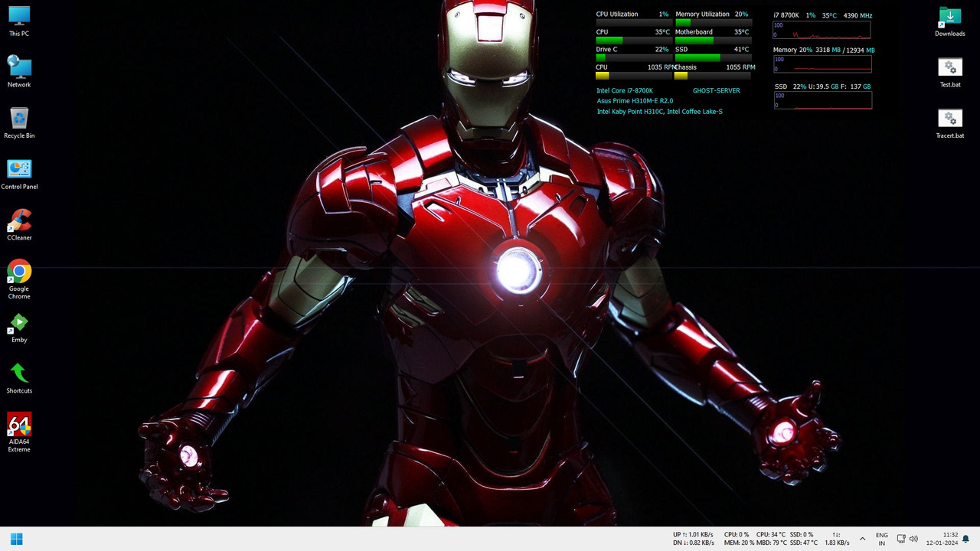Click the Memory 20% usage graph
Screen dimensions: 980x551
pos(822,64)
